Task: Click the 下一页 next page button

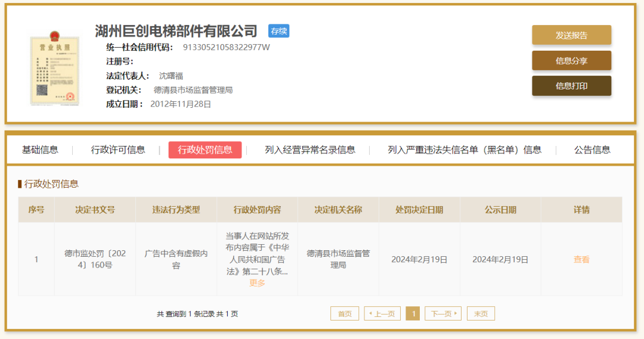Action: pos(443,313)
